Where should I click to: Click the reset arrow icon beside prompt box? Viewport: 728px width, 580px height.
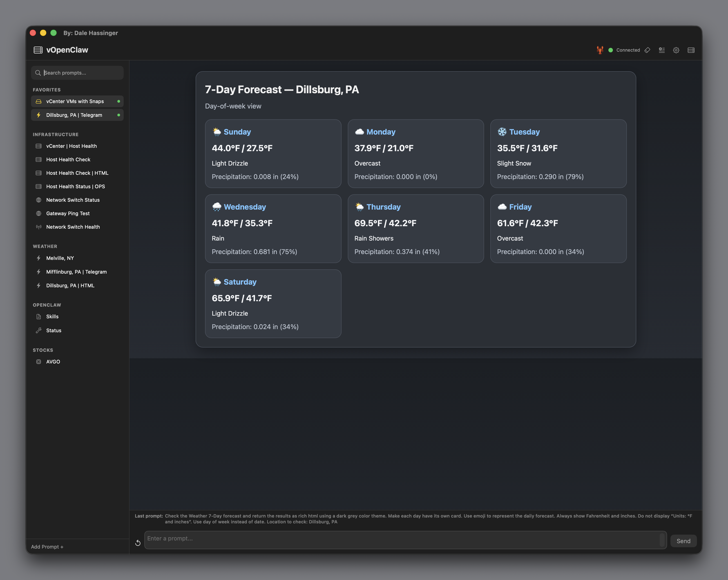(x=138, y=542)
